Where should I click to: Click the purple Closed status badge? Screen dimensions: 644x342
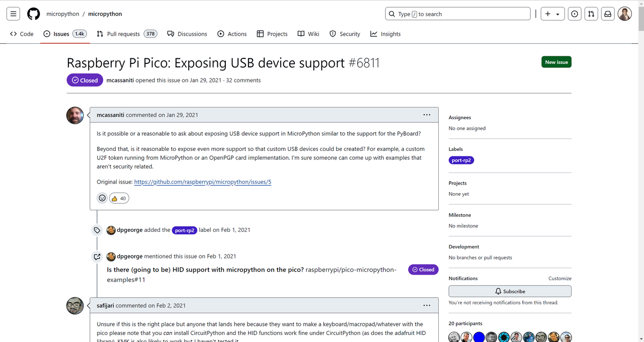pos(85,80)
